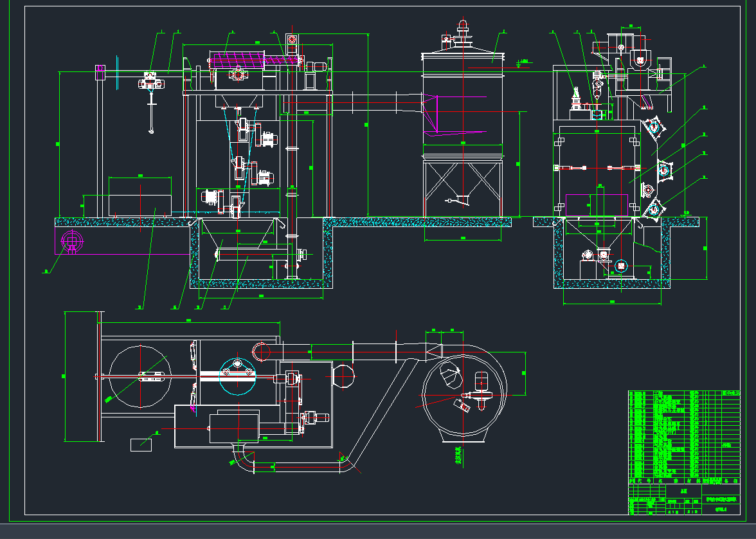Click the magenta circular fan below ground

click(72, 241)
